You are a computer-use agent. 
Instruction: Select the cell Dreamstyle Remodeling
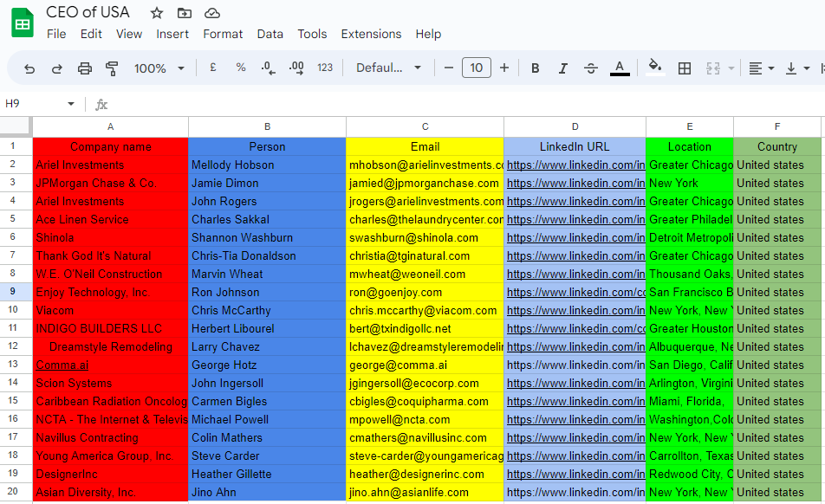point(111,347)
